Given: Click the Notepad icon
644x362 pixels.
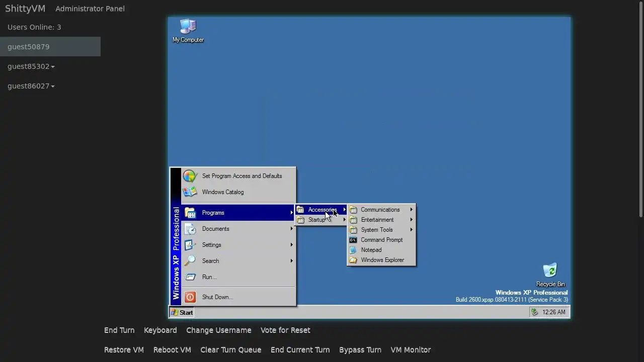Looking at the screenshot, I should tap(353, 250).
